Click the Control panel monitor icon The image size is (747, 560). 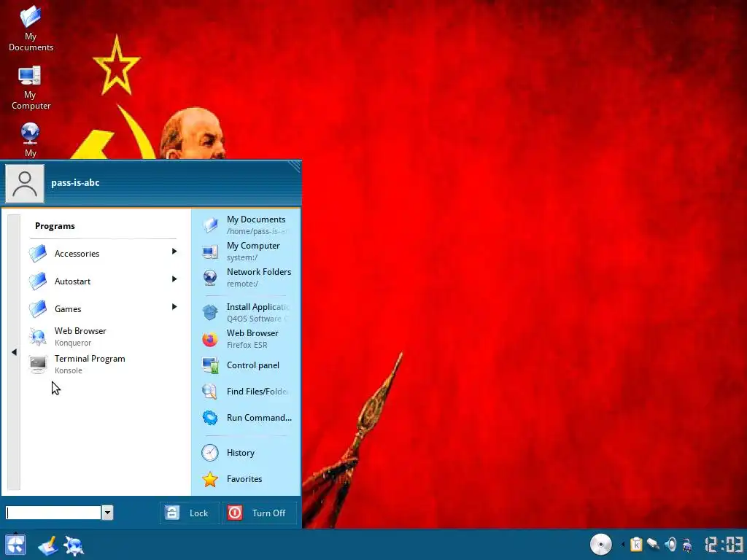pyautogui.click(x=209, y=366)
